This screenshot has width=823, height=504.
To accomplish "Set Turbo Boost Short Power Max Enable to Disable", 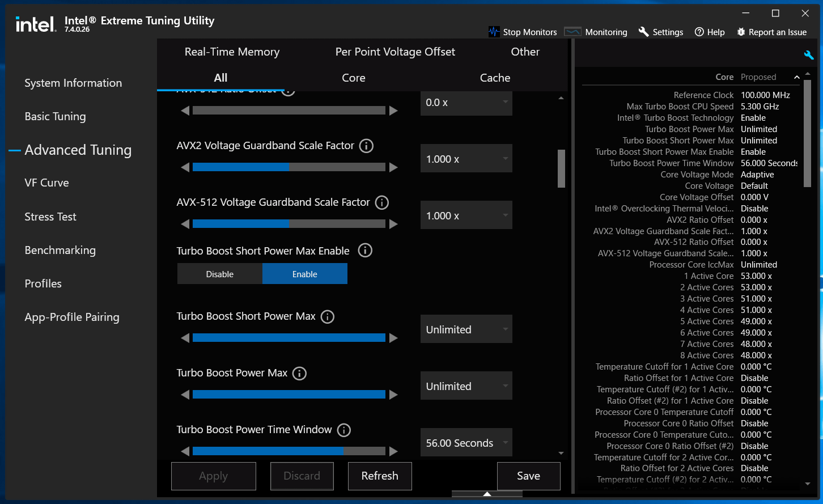I will (220, 274).
